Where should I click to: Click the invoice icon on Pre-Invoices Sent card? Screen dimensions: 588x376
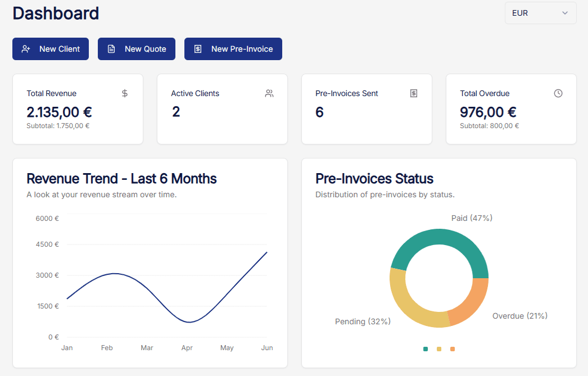coord(414,93)
